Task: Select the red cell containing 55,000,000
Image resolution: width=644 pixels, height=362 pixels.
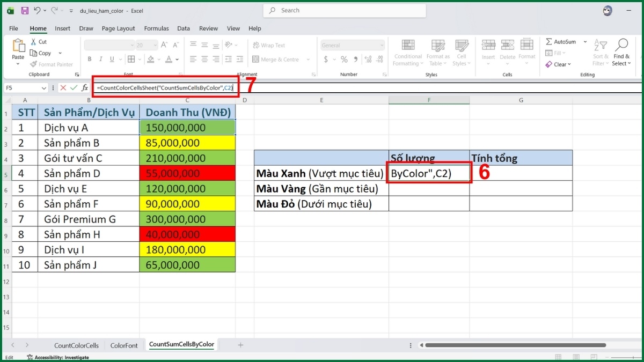Action: point(187,173)
